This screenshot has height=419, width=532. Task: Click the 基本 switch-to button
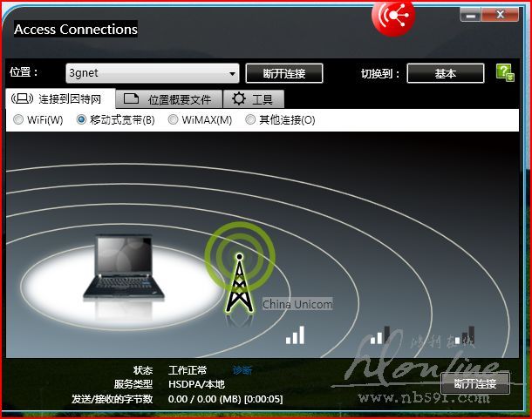445,74
